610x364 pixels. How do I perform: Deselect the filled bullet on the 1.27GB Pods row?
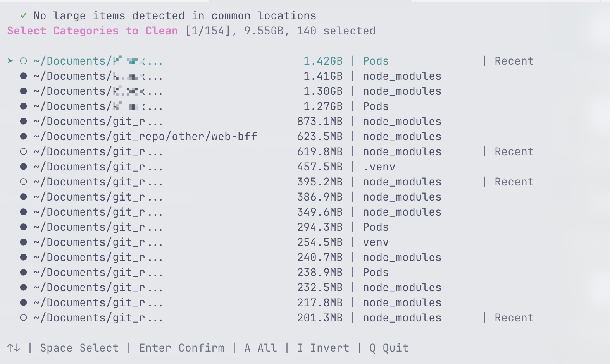tap(24, 106)
